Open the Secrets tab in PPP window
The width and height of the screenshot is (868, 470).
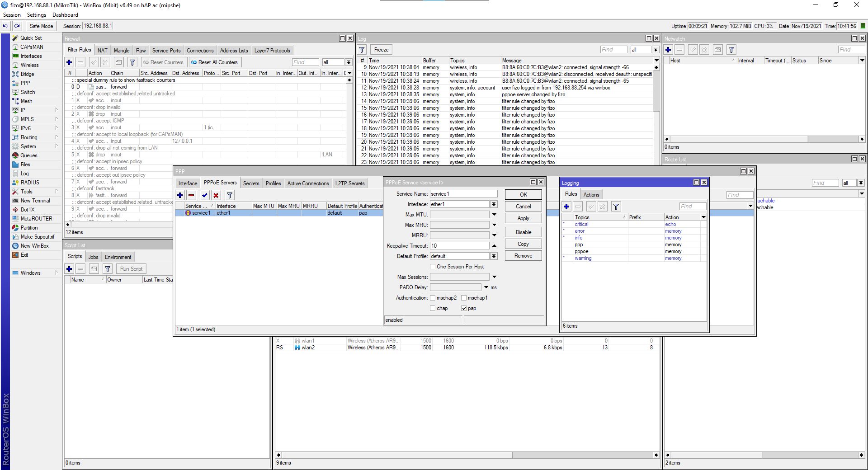tap(251, 183)
